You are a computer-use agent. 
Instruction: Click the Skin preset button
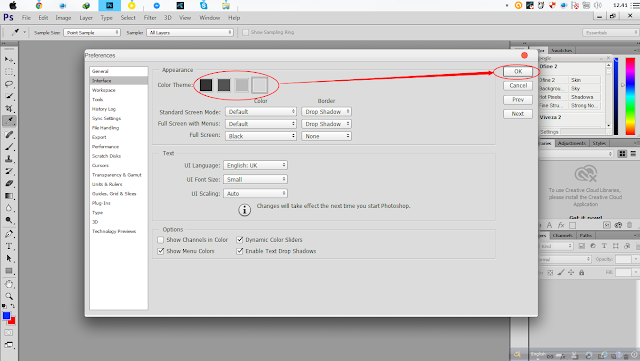tap(584, 80)
